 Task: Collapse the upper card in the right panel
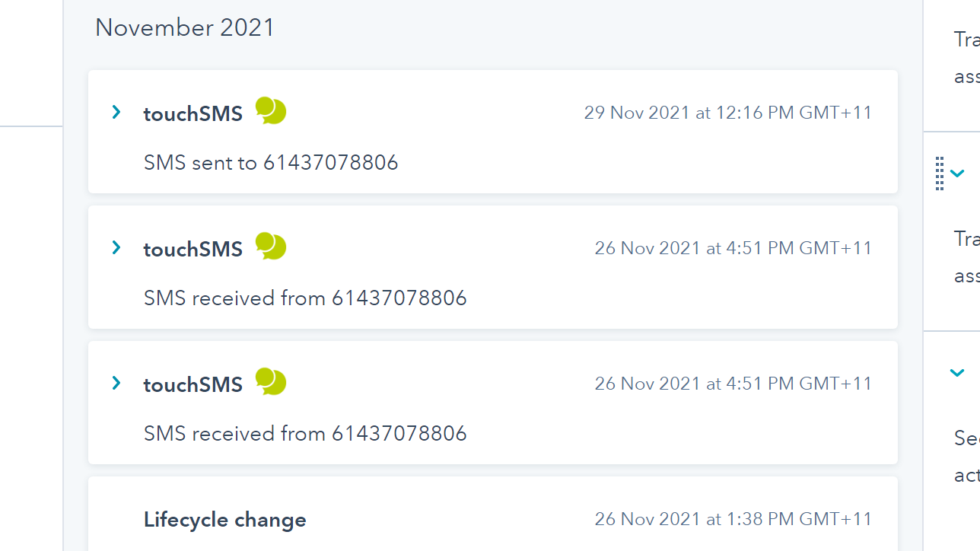957,173
